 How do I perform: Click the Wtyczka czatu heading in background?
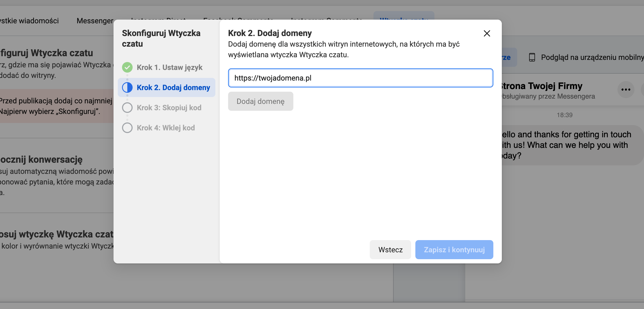[x=46, y=53]
